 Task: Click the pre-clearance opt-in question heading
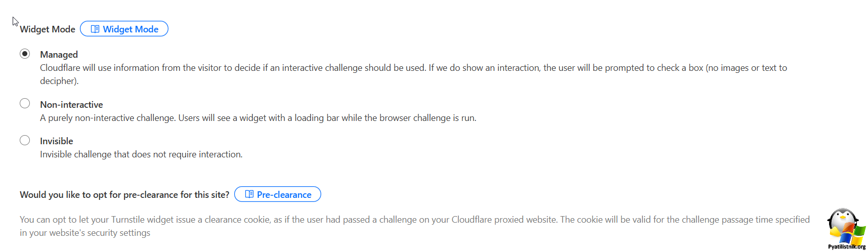pos(124,195)
